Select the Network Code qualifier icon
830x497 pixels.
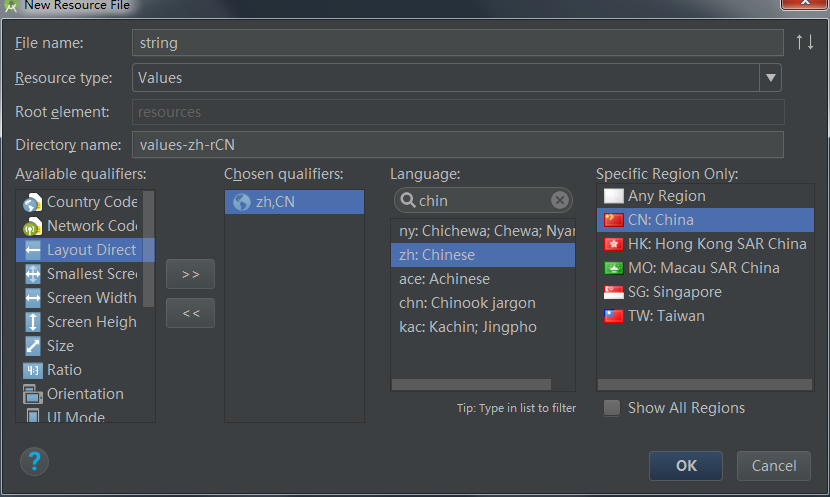32,227
